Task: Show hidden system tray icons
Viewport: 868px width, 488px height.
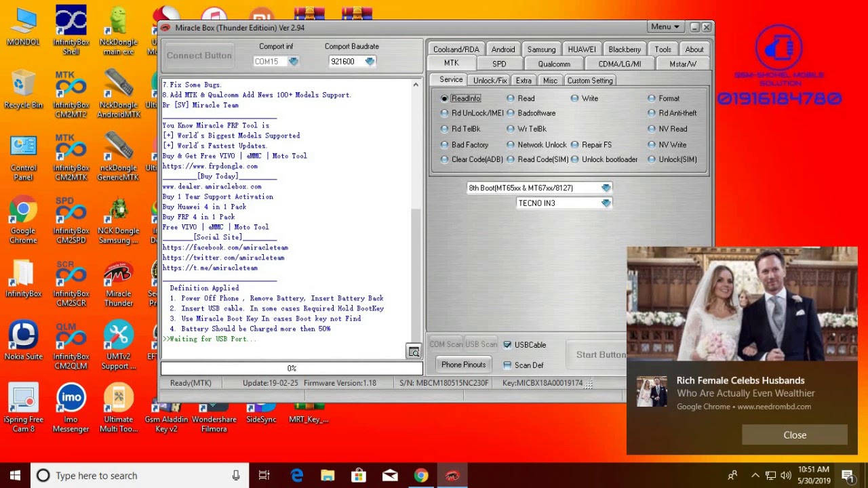Action: click(755, 476)
